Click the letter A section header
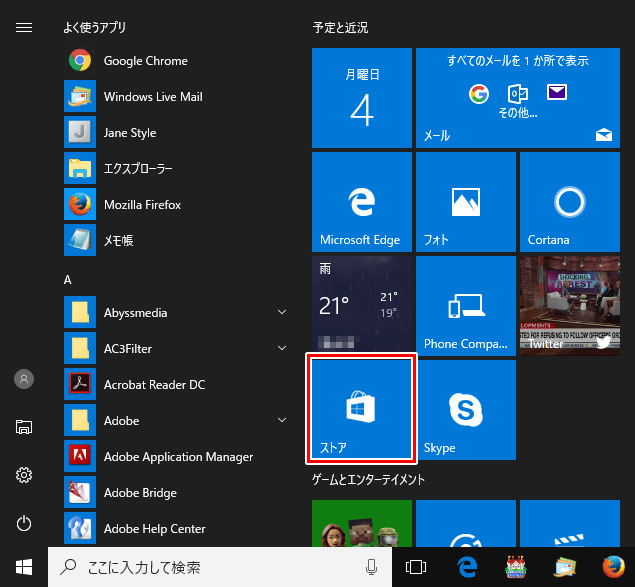Viewport: 635px width, 587px height. pos(68,280)
